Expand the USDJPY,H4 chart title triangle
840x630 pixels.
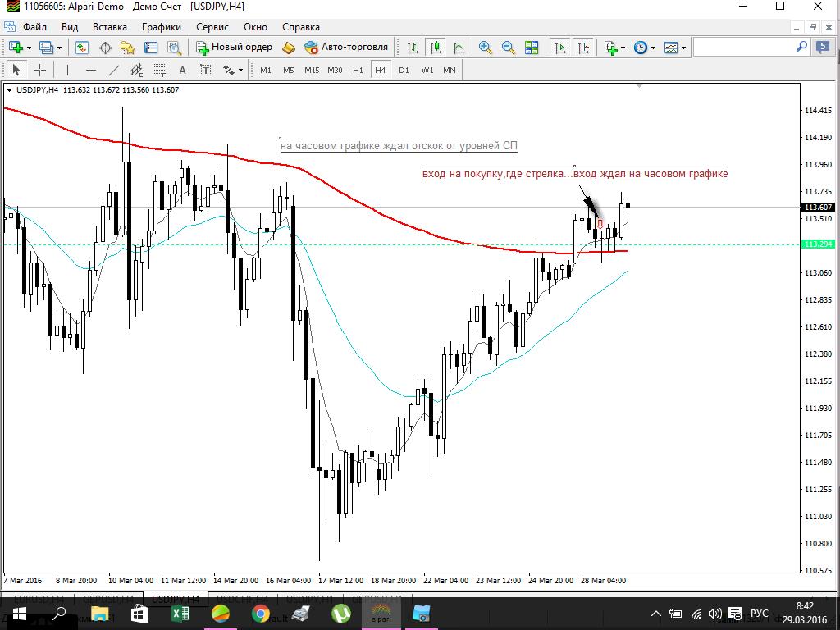(x=9, y=90)
